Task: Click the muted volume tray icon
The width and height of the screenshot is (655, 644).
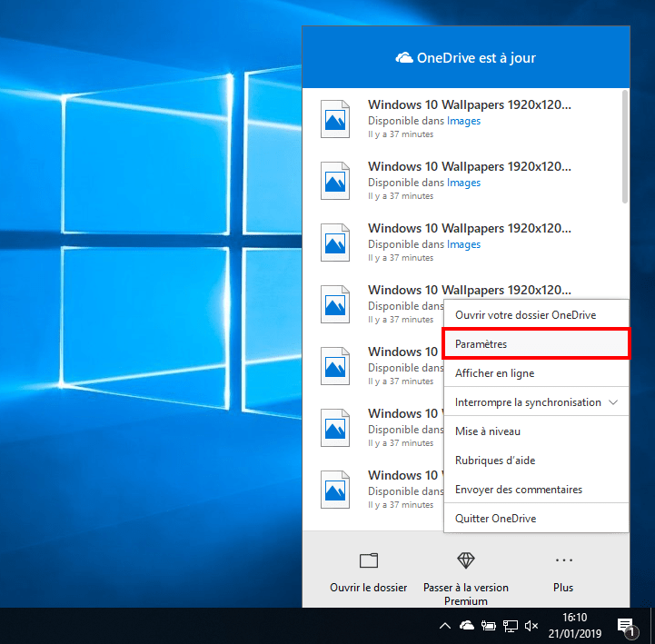Action: coord(531,626)
